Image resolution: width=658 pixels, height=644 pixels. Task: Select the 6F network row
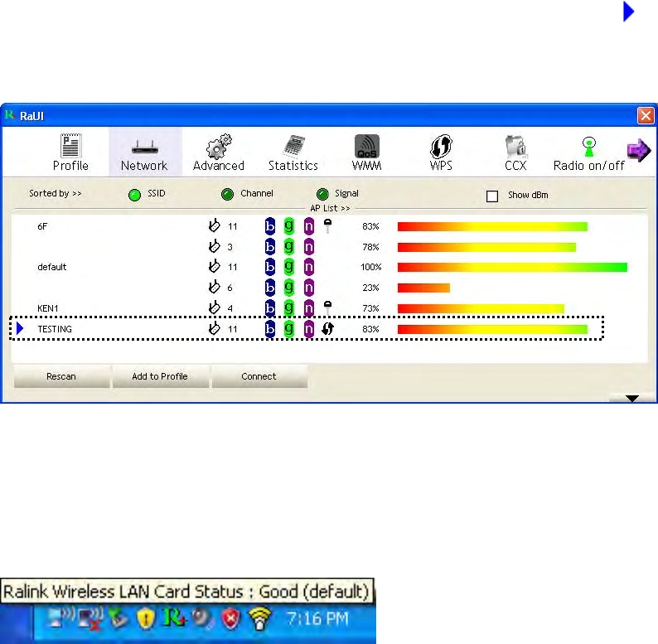pos(330,226)
